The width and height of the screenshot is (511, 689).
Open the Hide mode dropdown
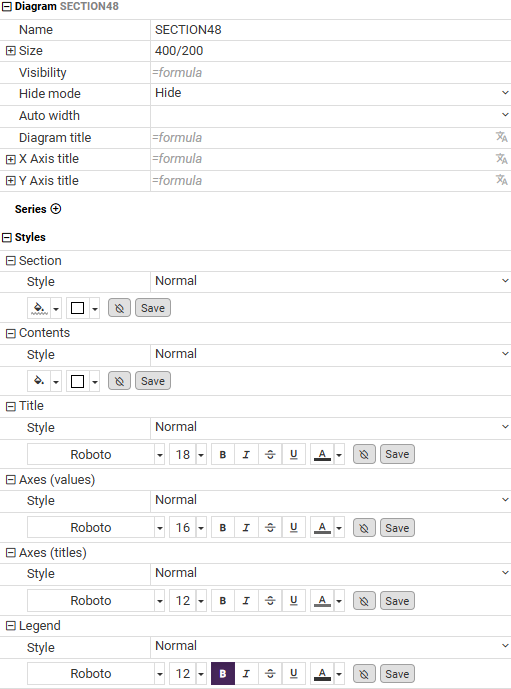point(330,93)
